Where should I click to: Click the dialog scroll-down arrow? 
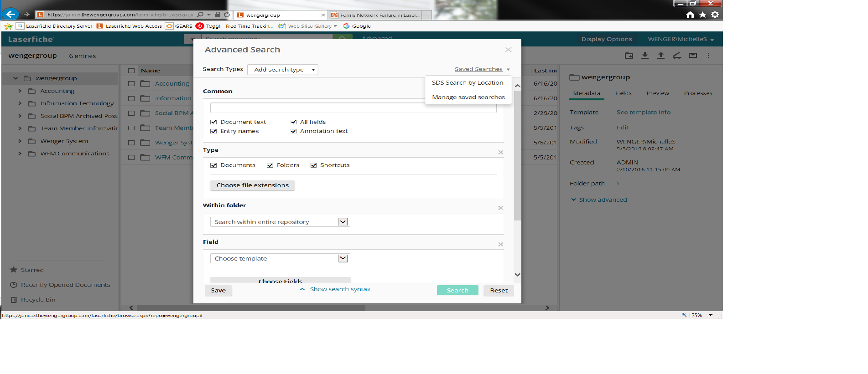(x=517, y=275)
